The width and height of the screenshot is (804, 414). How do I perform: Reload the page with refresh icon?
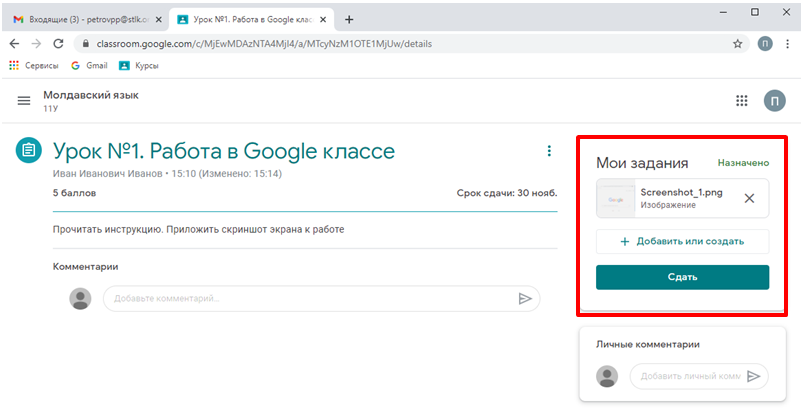click(x=59, y=44)
